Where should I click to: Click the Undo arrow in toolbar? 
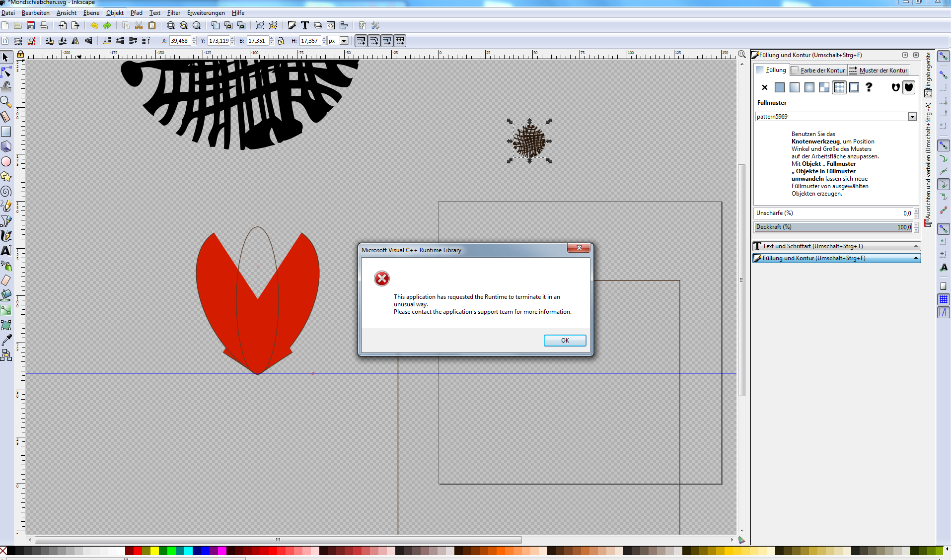click(x=94, y=26)
